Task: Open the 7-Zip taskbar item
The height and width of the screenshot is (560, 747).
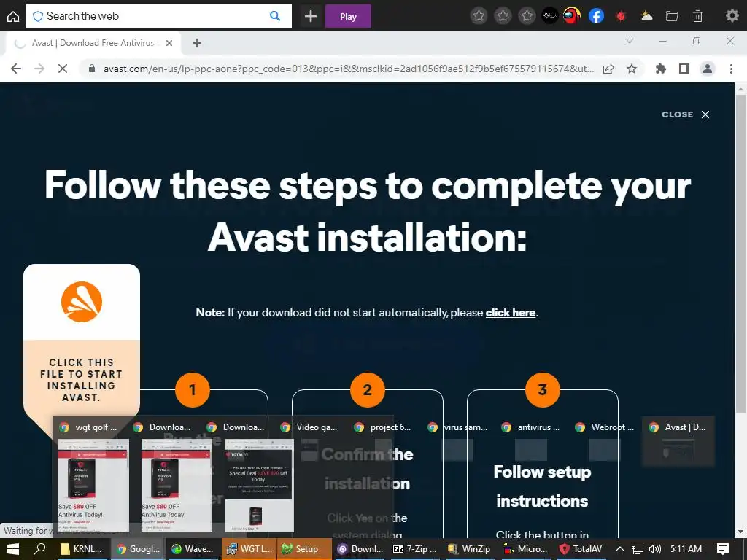Action: point(415,549)
